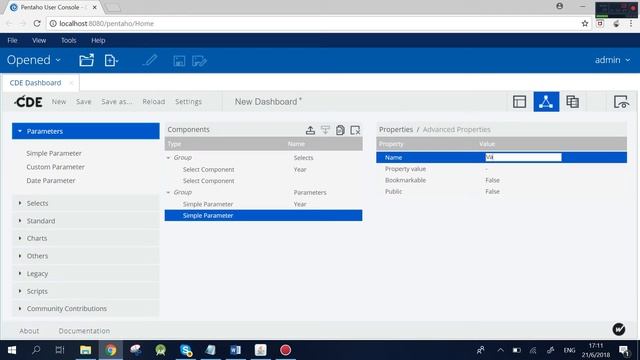Open File Explorer from the taskbar
640x360 pixels.
(85, 350)
